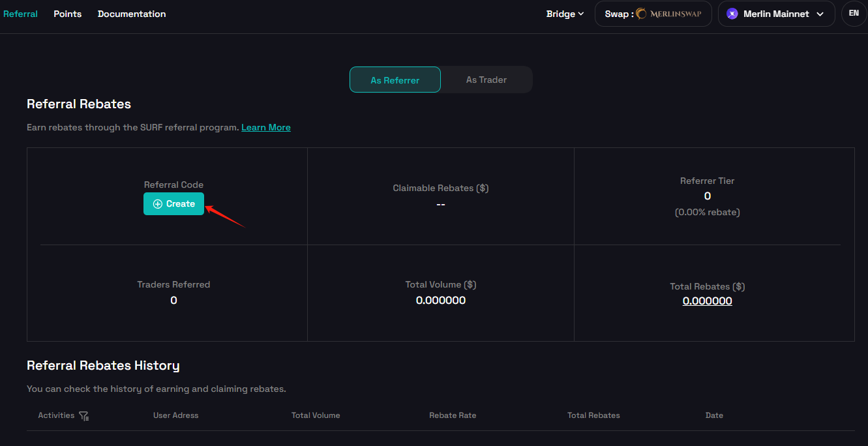Viewport: 868px width, 446px height.
Task: Click the Date column header
Action: [x=714, y=415]
